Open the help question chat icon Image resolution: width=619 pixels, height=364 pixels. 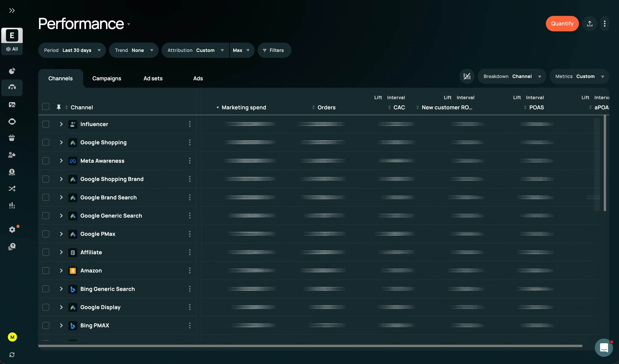[x=12, y=246]
